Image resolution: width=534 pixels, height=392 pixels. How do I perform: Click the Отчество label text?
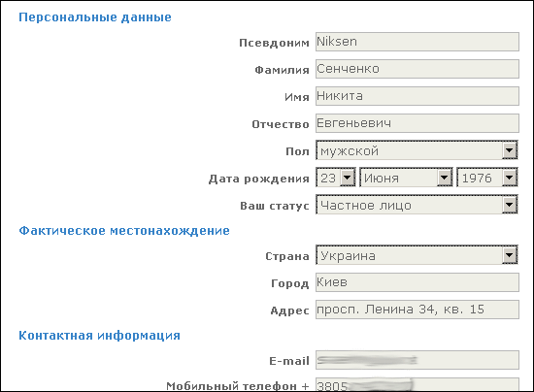point(281,124)
